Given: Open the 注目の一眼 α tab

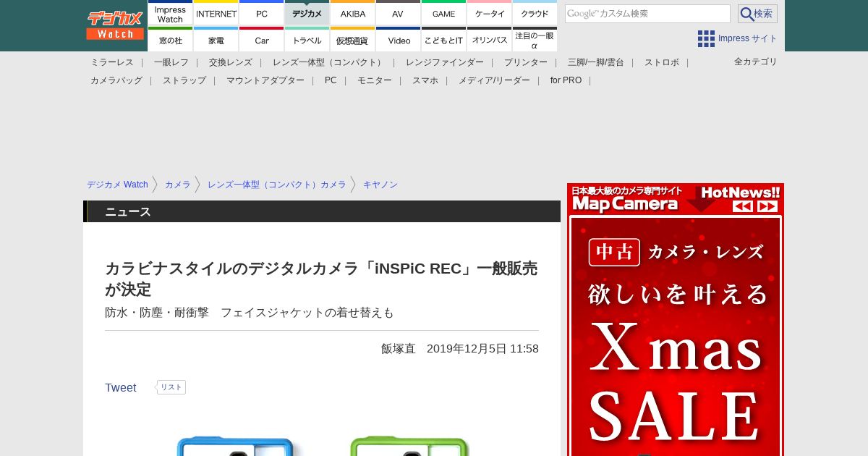Looking at the screenshot, I should point(535,39).
